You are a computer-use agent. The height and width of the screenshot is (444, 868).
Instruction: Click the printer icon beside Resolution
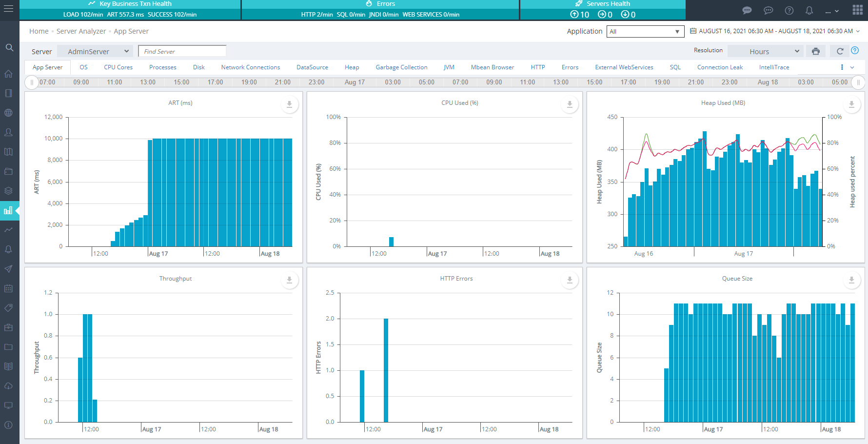coord(816,51)
